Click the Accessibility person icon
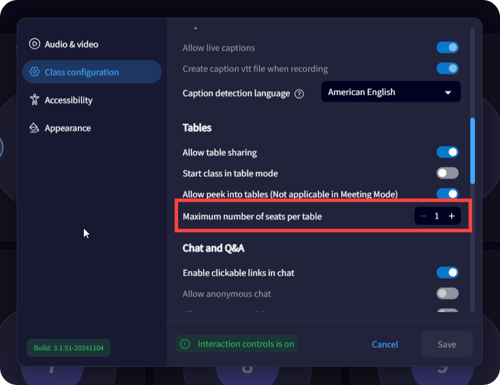The image size is (500, 385). point(34,100)
